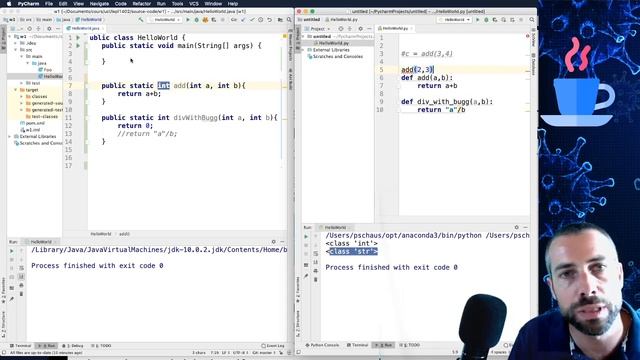Viewport: 640px width, 360px height.
Task: Click the Debug bug icon in the Java window toolbar
Action: [x=196, y=20]
